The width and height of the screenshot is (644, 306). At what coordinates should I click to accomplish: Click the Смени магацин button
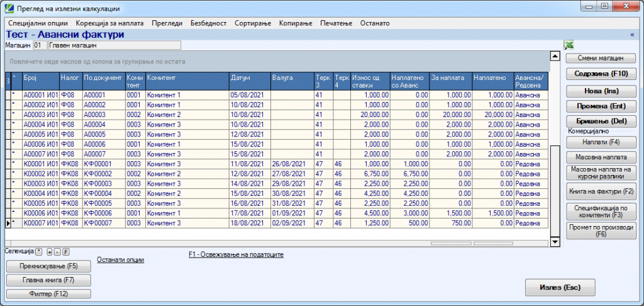tap(601, 58)
